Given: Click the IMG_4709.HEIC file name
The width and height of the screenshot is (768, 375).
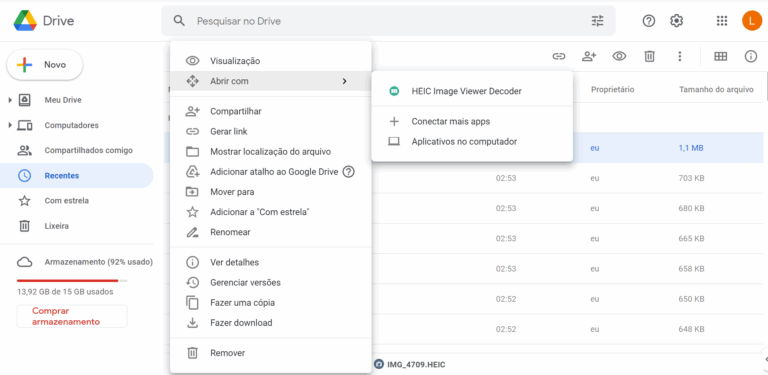Looking at the screenshot, I should click(416, 365).
